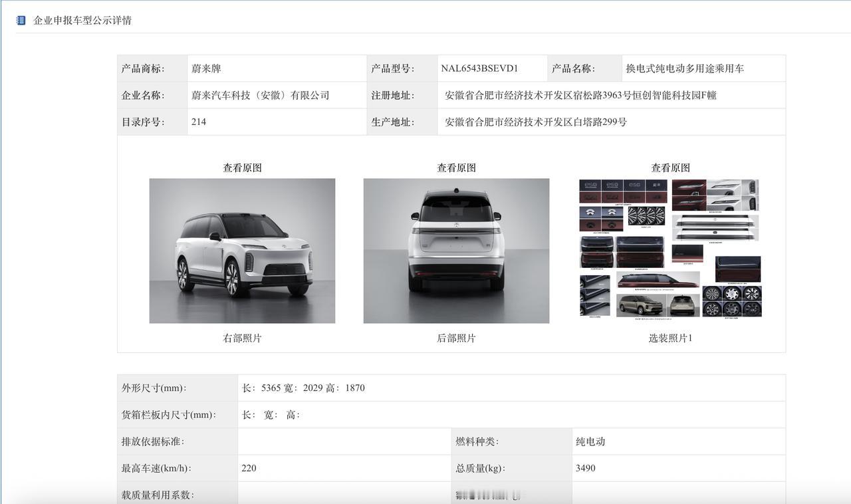Screen dimensions: 851x504
Task: Select dimensions value 长：5365 宽：2029 高：1870
Action: [303, 388]
